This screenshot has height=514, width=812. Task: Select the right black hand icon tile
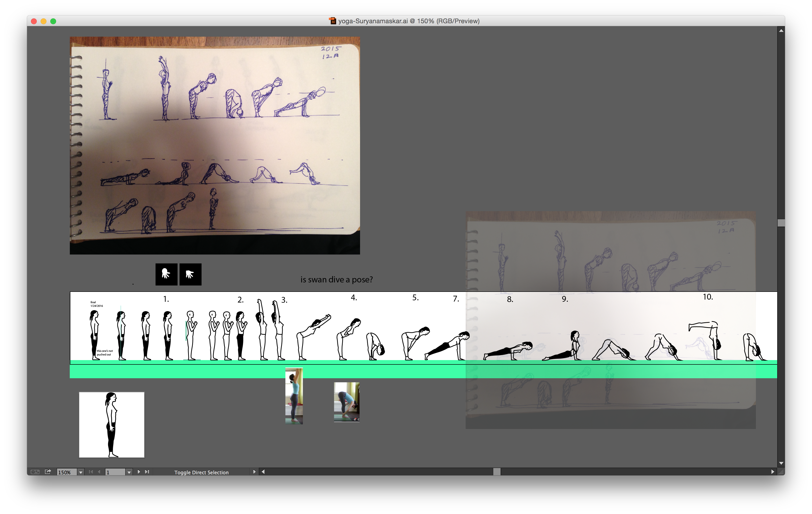tap(190, 274)
